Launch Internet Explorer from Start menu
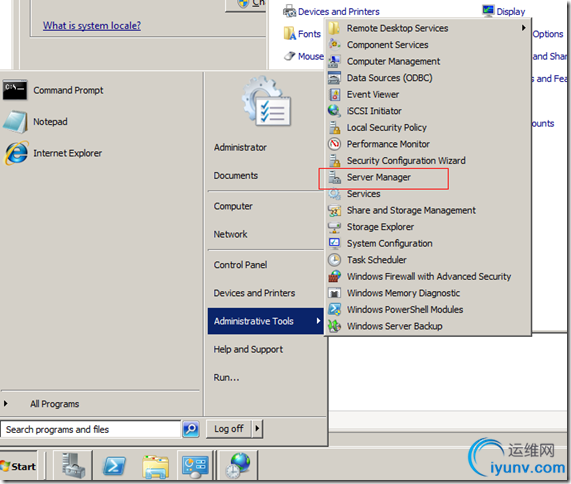 coord(67,153)
